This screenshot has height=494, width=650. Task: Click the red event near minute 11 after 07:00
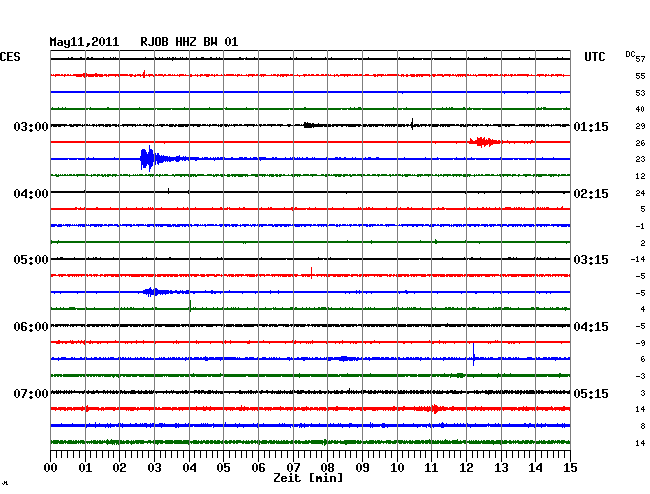point(435,409)
